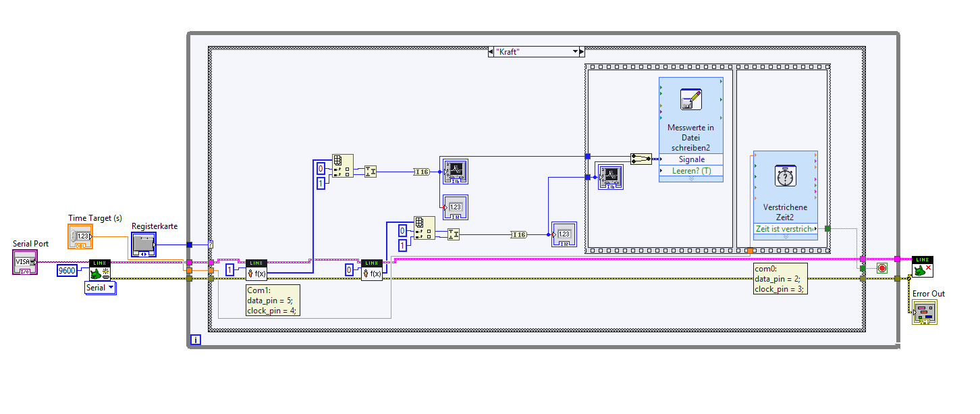Click the Signale input on file write VI
This screenshot has height=414, width=980.
[691, 159]
